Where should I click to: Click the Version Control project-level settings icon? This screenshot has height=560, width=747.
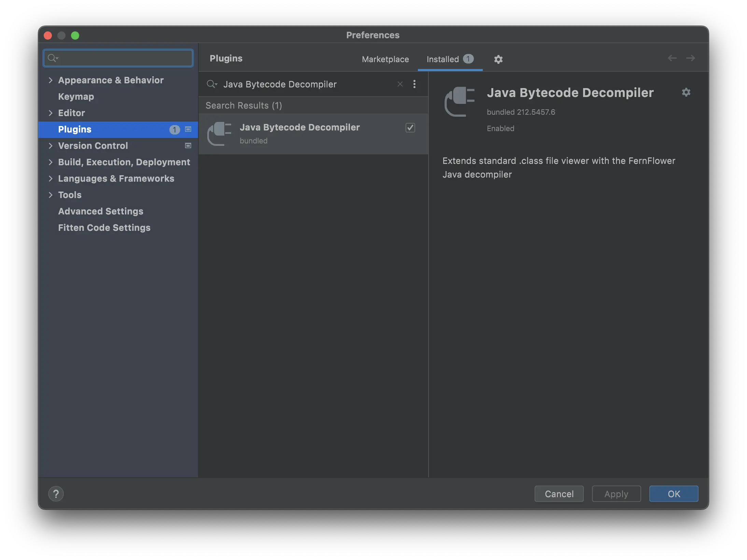point(188,146)
